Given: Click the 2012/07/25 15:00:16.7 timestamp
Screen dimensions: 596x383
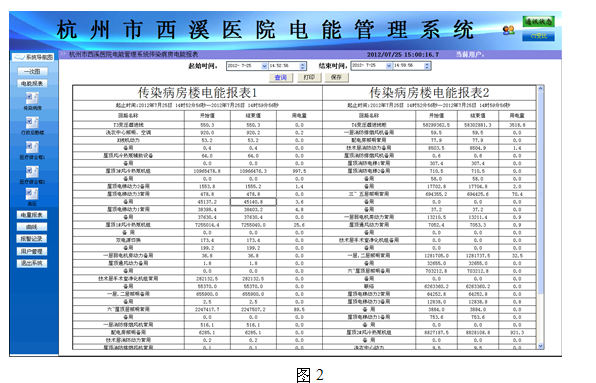Looking at the screenshot, I should pyautogui.click(x=403, y=55).
